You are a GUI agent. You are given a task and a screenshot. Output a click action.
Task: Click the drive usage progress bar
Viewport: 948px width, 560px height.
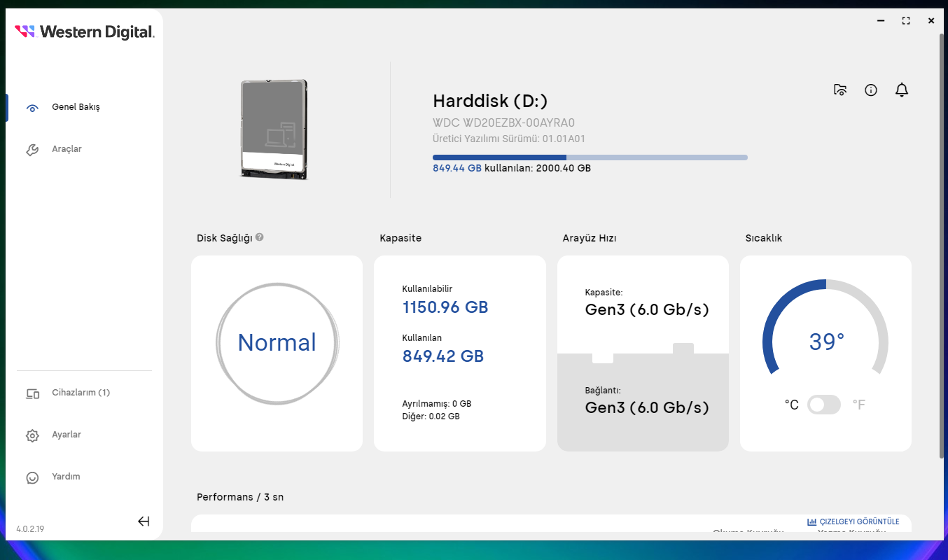click(x=590, y=157)
